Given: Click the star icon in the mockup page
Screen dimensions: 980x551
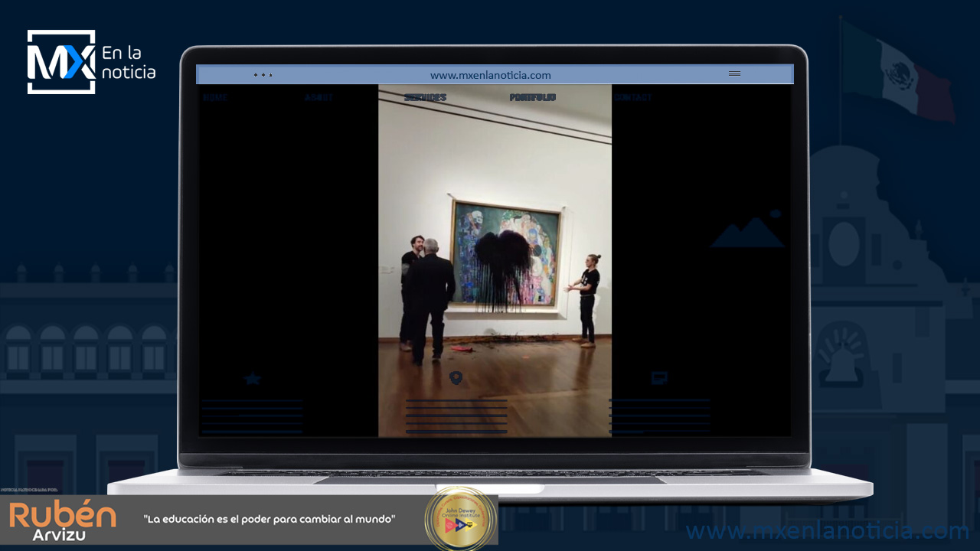Looking at the screenshot, I should click(x=252, y=378).
